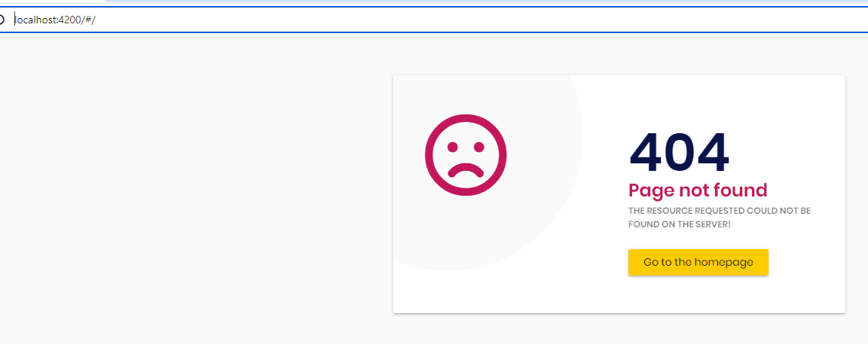Click the large 404 heading
The width and height of the screenshot is (868, 344).
point(679,154)
